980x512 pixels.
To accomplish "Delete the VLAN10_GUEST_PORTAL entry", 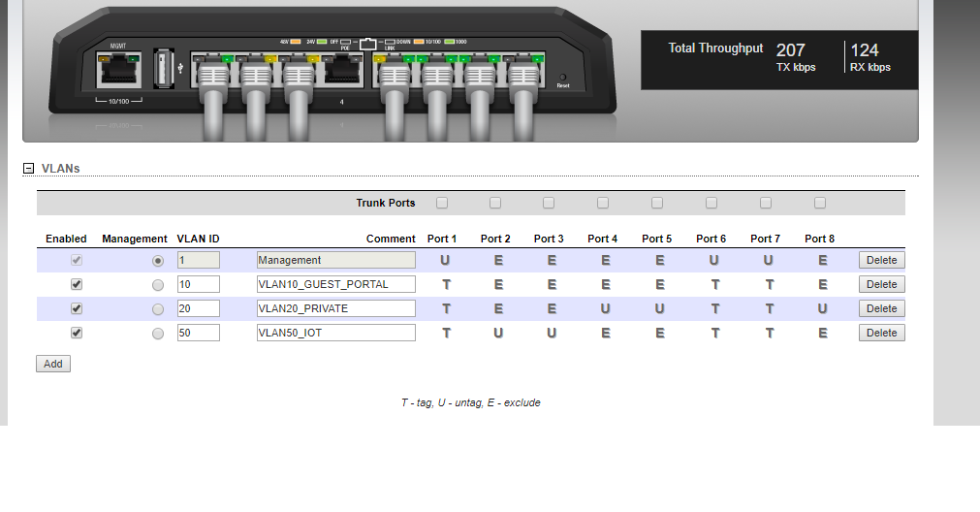I will coord(881,285).
